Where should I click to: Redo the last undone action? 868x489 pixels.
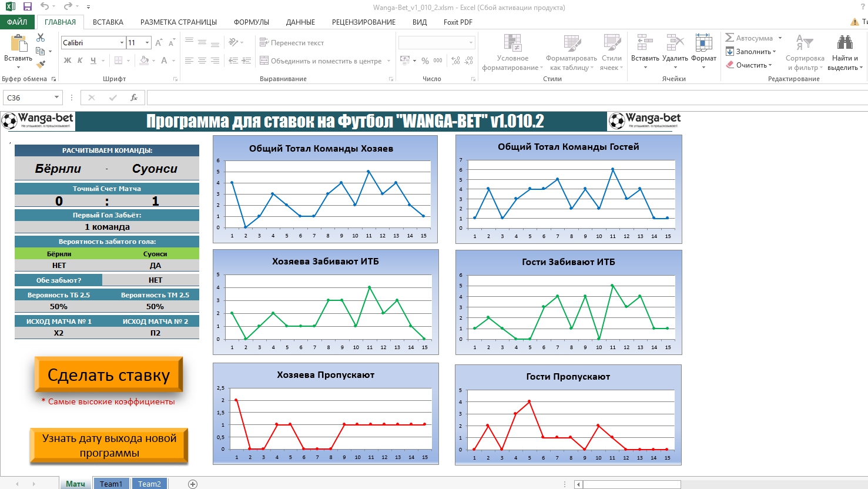tap(68, 7)
